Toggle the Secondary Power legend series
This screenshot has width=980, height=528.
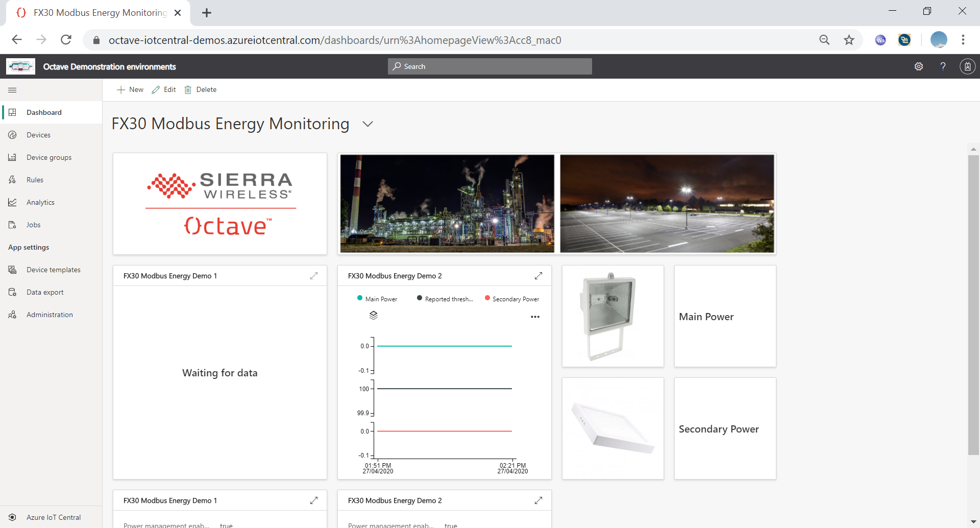pyautogui.click(x=512, y=299)
